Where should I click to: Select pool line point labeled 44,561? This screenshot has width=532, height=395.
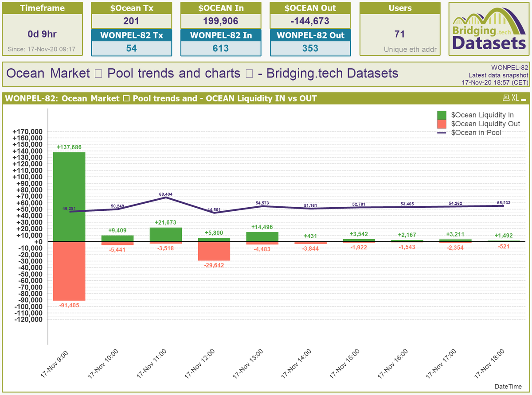[x=214, y=213]
